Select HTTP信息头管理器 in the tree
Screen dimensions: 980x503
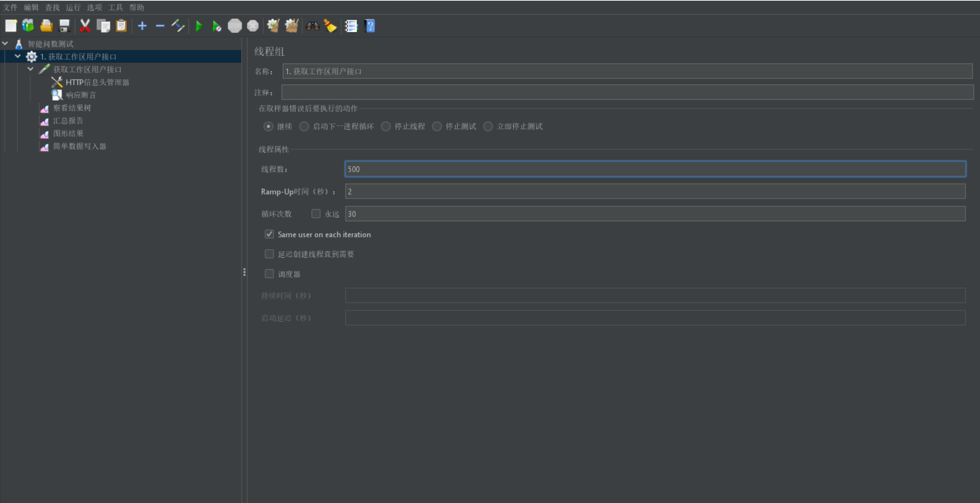(97, 82)
